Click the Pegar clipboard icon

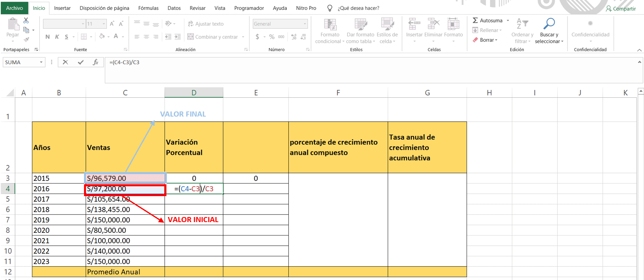(13, 25)
